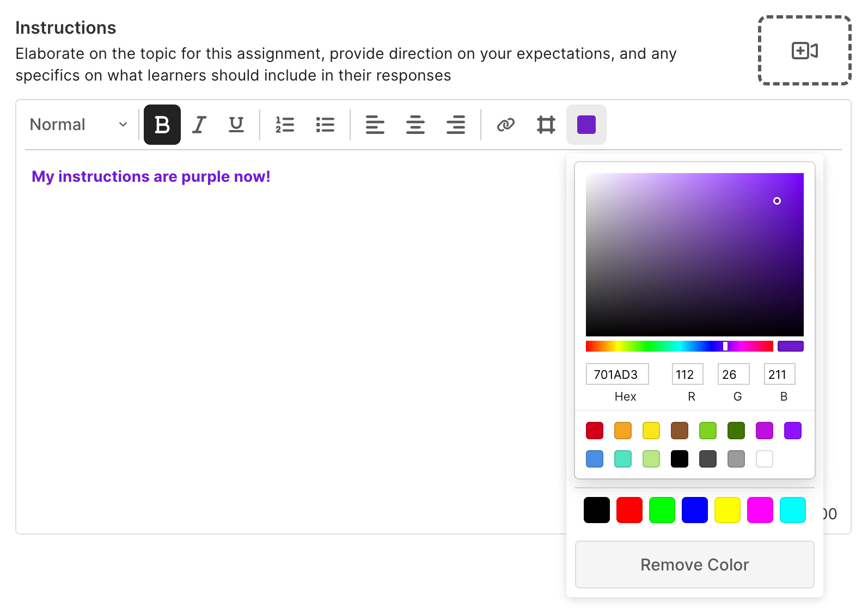Align text to the right
This screenshot has width=868, height=614.
coord(456,125)
